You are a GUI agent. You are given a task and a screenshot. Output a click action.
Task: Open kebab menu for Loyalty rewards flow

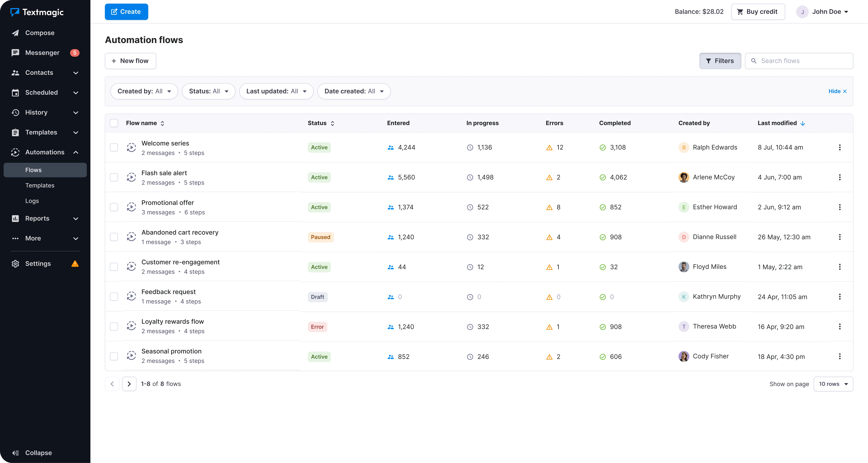tap(839, 326)
